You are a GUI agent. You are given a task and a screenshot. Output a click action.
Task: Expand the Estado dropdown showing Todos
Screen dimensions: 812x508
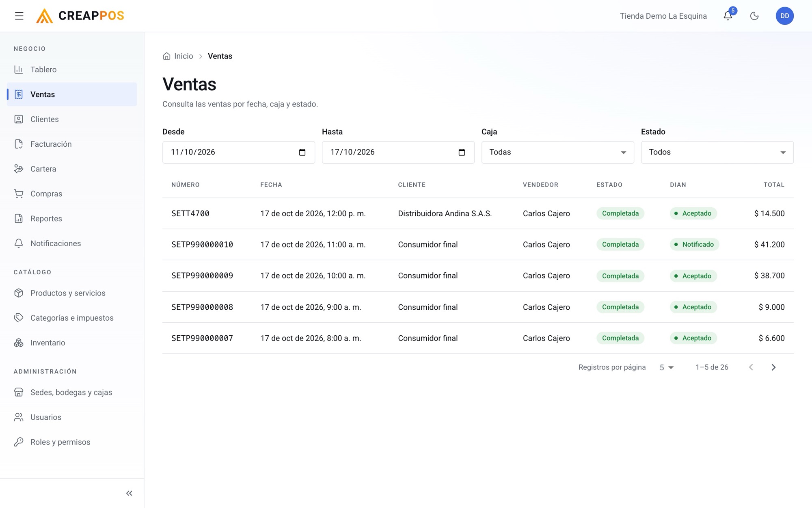(x=717, y=152)
